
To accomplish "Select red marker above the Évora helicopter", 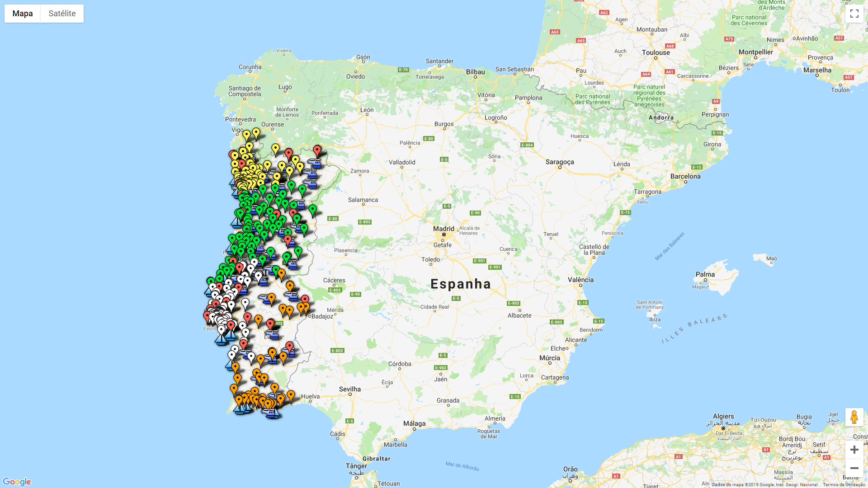I will click(x=270, y=324).
